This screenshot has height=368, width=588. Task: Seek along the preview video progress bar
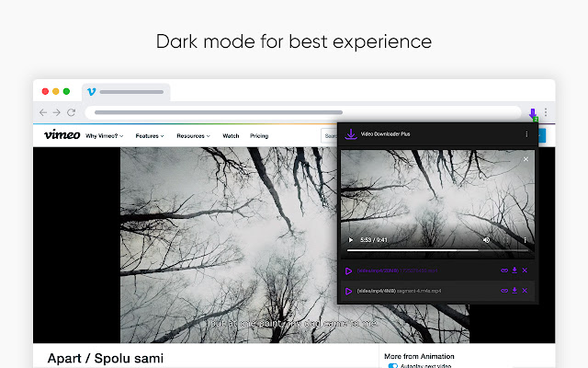pos(437,250)
